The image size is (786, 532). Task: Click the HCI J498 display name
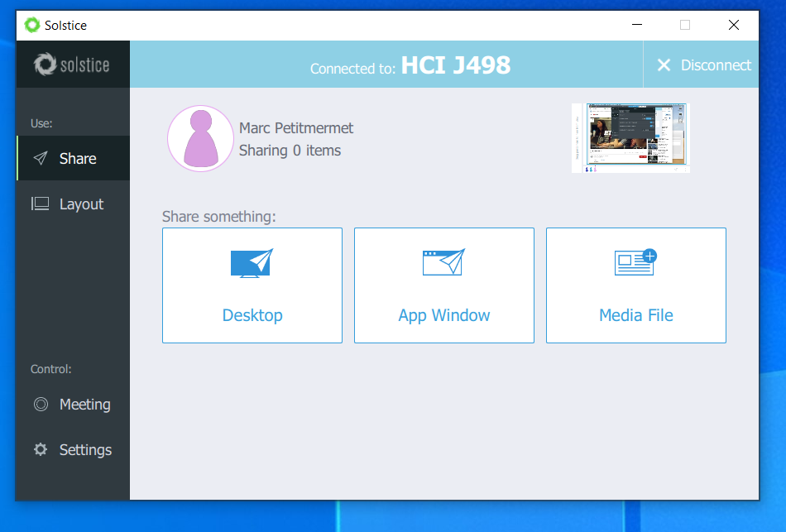456,65
